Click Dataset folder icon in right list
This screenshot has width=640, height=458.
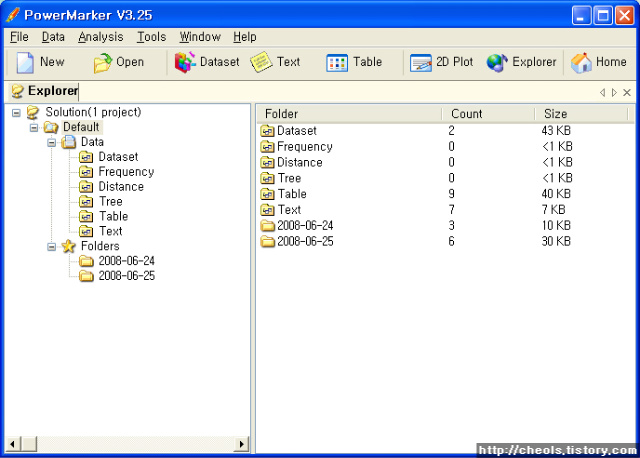(267, 131)
